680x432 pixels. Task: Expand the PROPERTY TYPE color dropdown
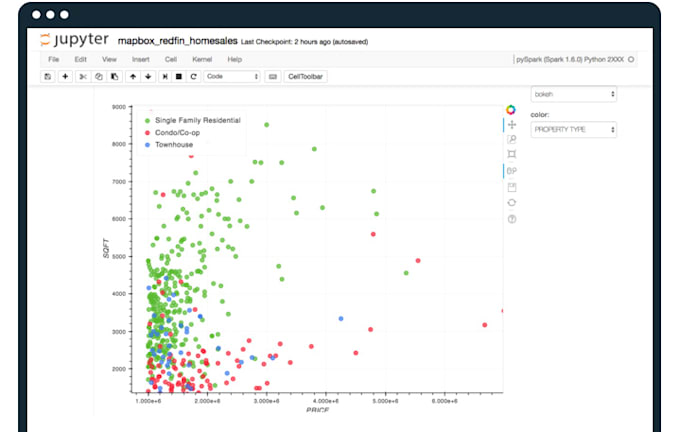(x=573, y=129)
